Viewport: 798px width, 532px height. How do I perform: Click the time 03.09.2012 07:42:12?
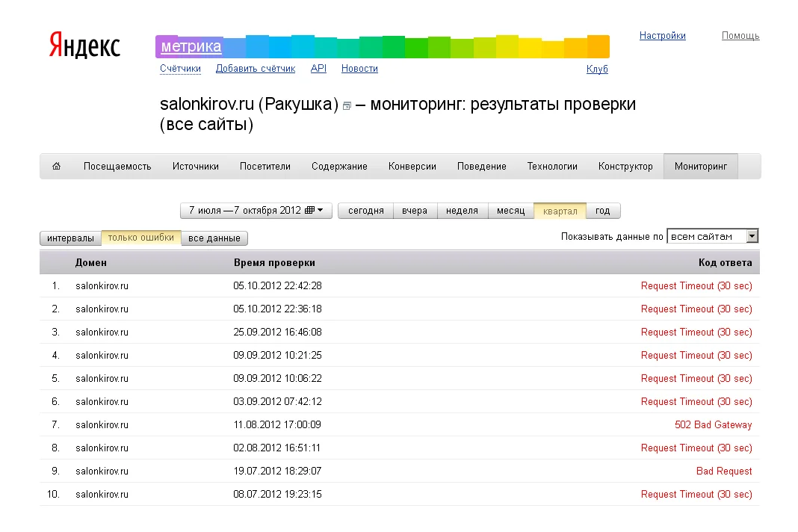tap(277, 402)
